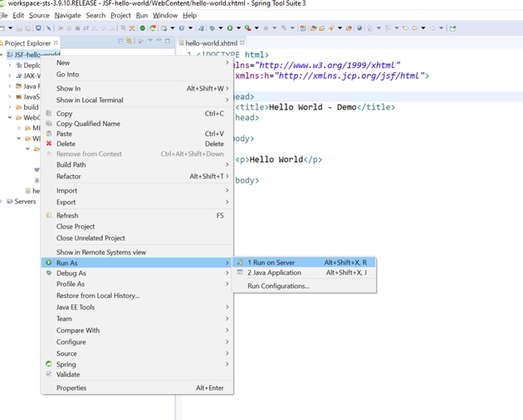This screenshot has height=420, width=523.
Task: Open the Navigate menu in menu bar
Action: [68, 15]
